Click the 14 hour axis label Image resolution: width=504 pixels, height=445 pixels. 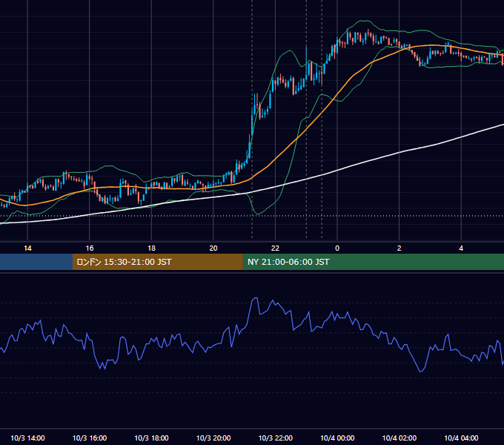[x=27, y=248]
